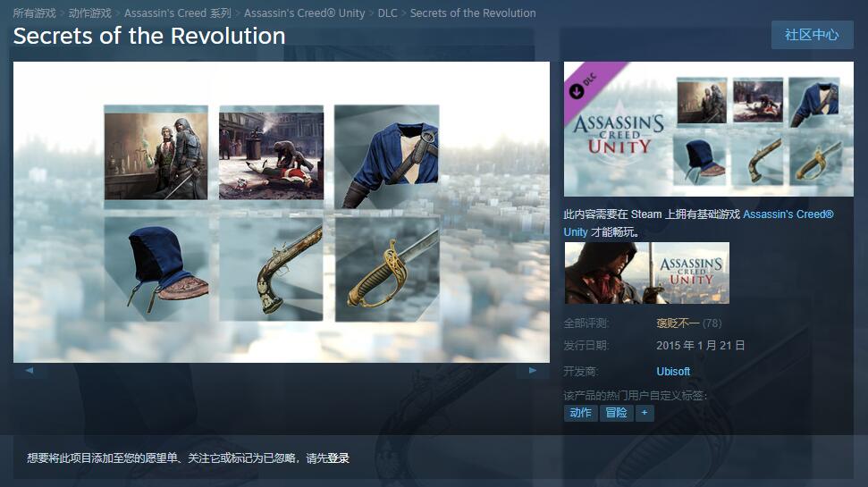Go to 所有游戏 breadcrumb
This screenshot has height=487, width=868.
(34, 13)
